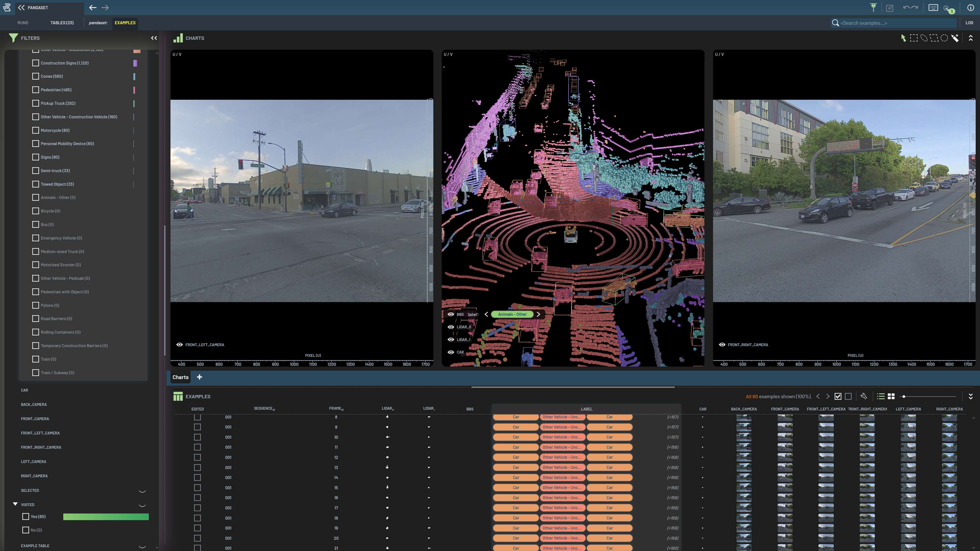Tick the Yes (80) visited checkbox

click(26, 516)
